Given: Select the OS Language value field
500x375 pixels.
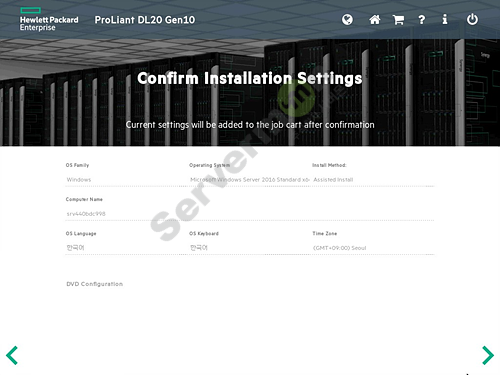Looking at the screenshot, I should (127, 248).
